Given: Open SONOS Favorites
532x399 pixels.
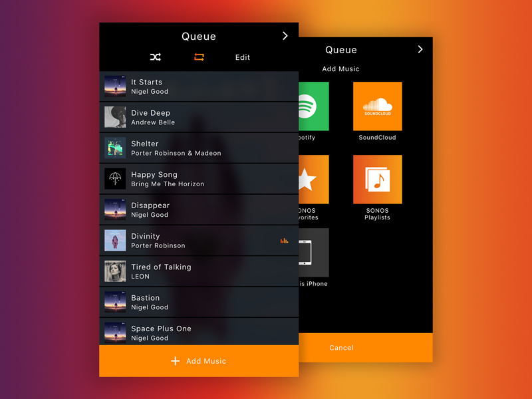Looking at the screenshot, I should click(x=313, y=180).
